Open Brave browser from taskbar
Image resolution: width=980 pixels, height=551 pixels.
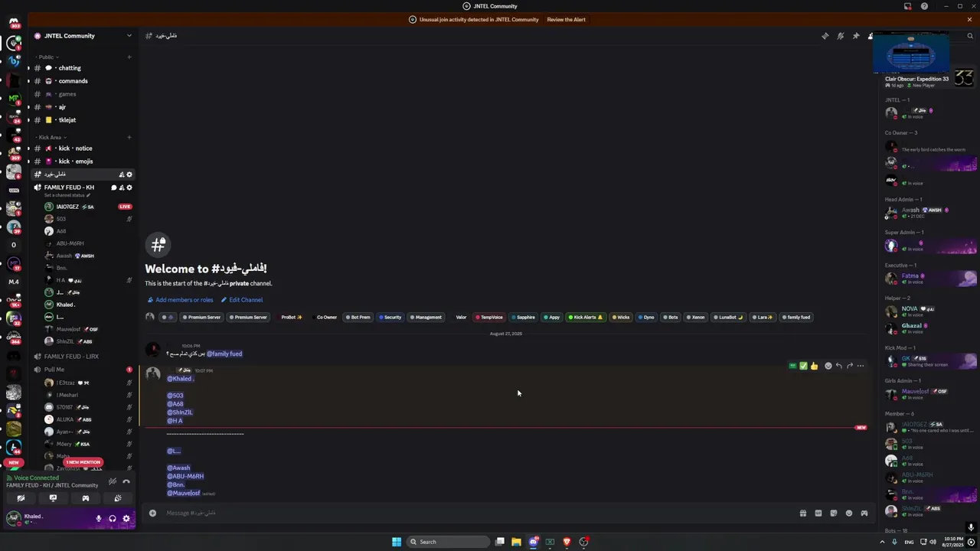click(x=567, y=542)
